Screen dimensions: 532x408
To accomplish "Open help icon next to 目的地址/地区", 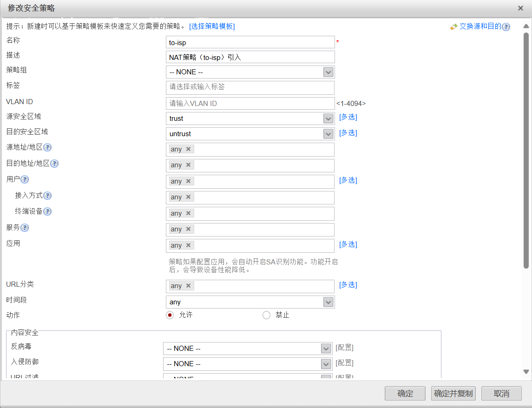I will 54,164.
